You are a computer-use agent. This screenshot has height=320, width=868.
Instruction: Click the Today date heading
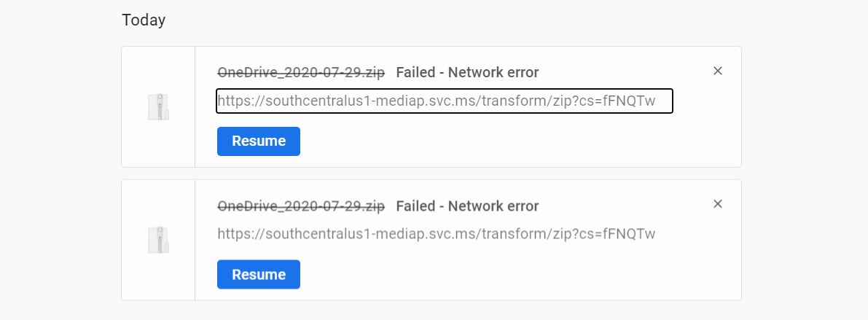(144, 20)
